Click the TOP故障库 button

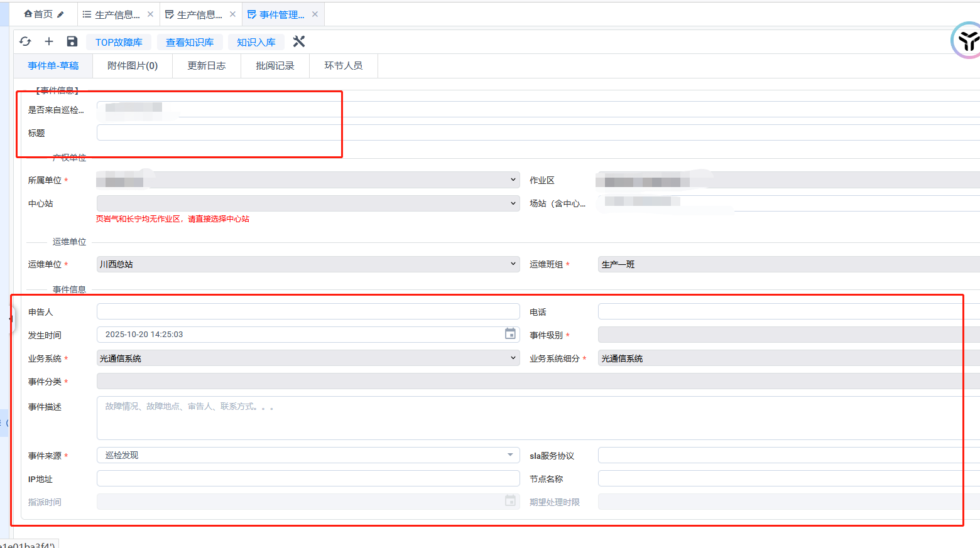[119, 42]
